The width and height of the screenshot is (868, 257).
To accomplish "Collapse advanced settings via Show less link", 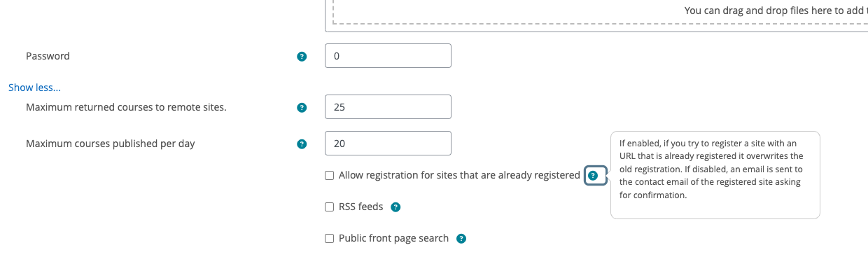I will 34,88.
